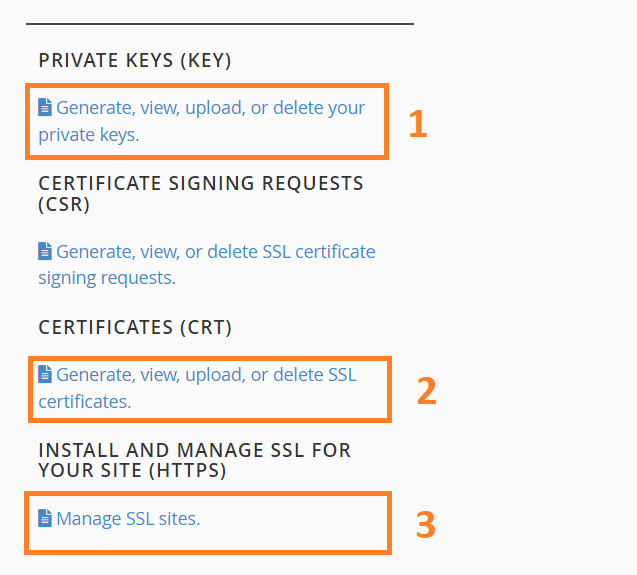The width and height of the screenshot is (637, 575).
Task: Select the CERTIFICATES (CRT) heading
Action: pos(135,328)
